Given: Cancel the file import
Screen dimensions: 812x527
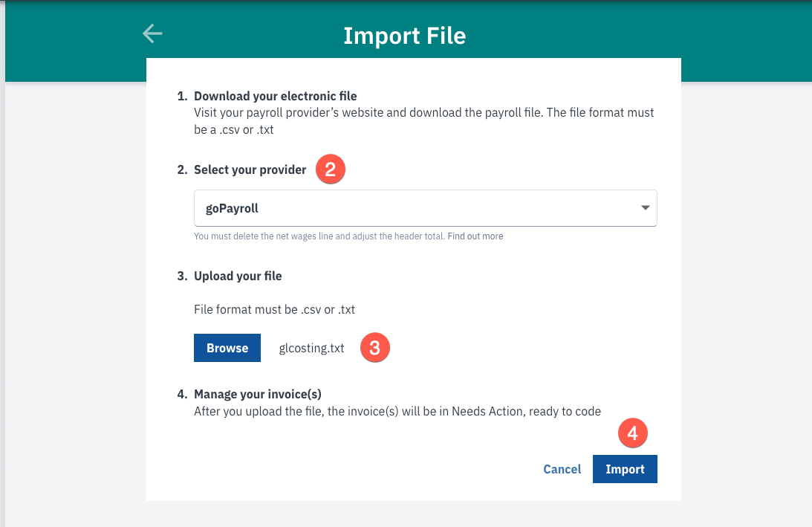Looking at the screenshot, I should point(562,469).
